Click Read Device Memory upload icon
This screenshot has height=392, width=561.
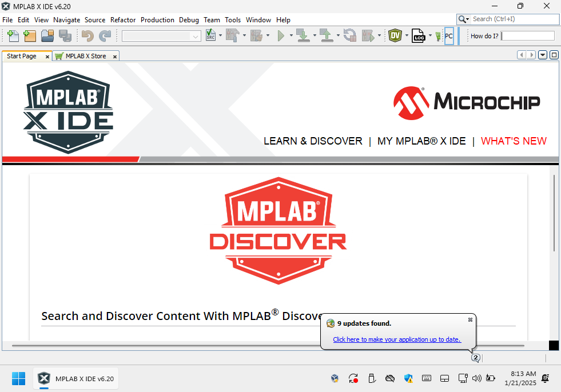point(326,36)
